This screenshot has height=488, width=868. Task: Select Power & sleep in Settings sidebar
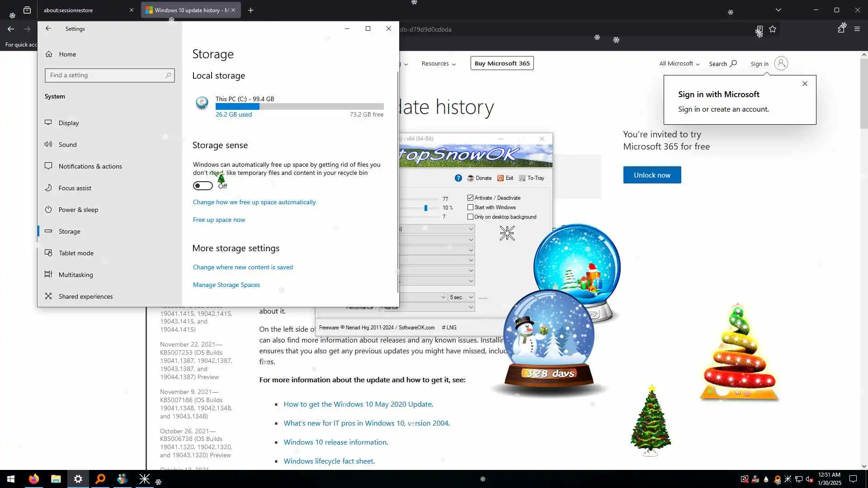[78, 210]
